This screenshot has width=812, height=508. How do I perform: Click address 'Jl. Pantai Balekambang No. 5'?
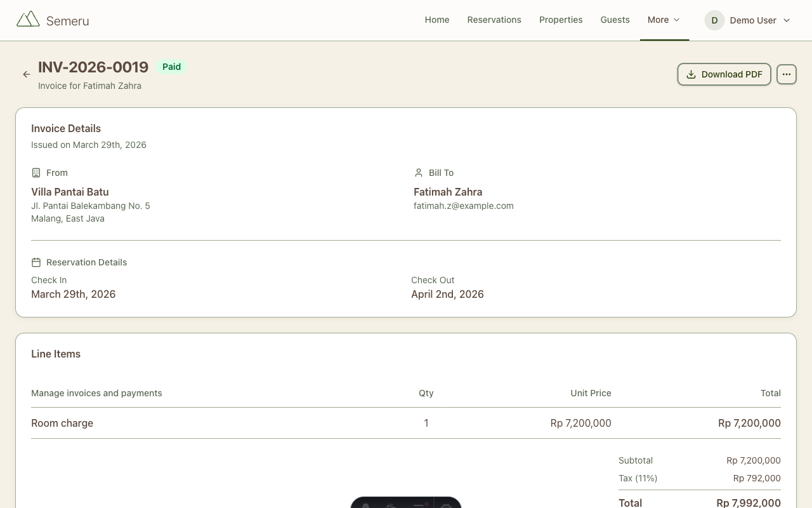pos(91,206)
